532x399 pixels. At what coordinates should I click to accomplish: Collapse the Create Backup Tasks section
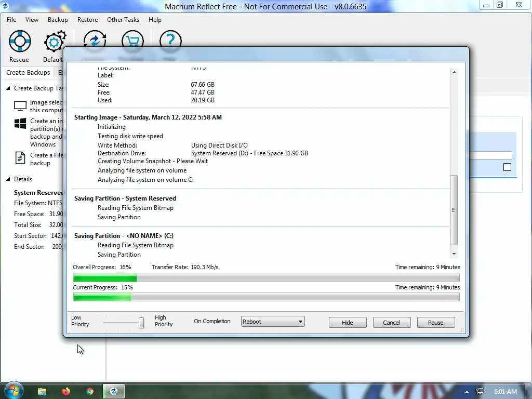pyautogui.click(x=8, y=88)
